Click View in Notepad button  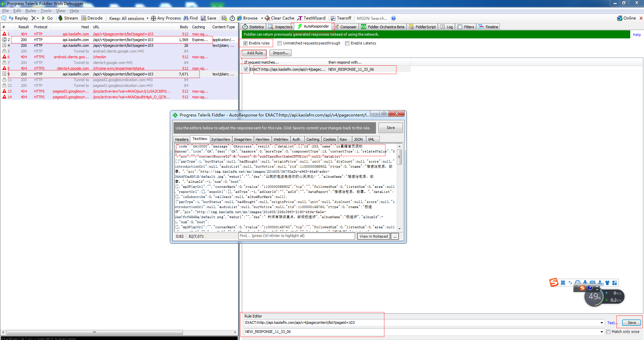click(x=374, y=236)
